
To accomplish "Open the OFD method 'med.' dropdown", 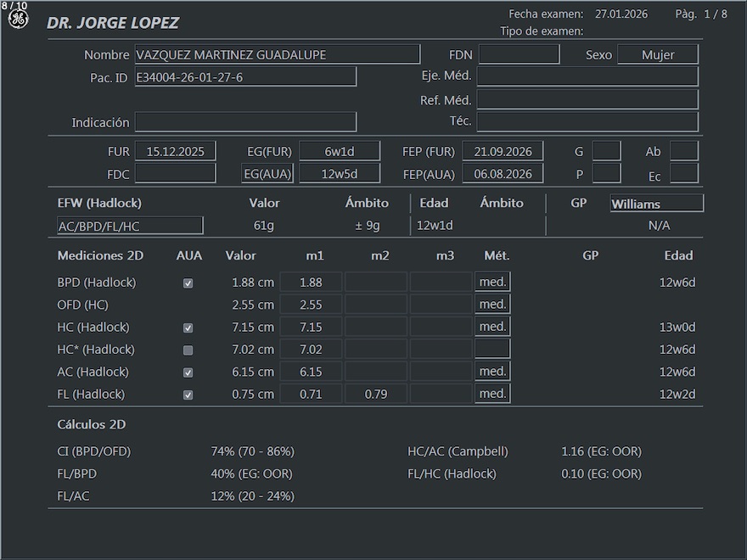I will [492, 304].
